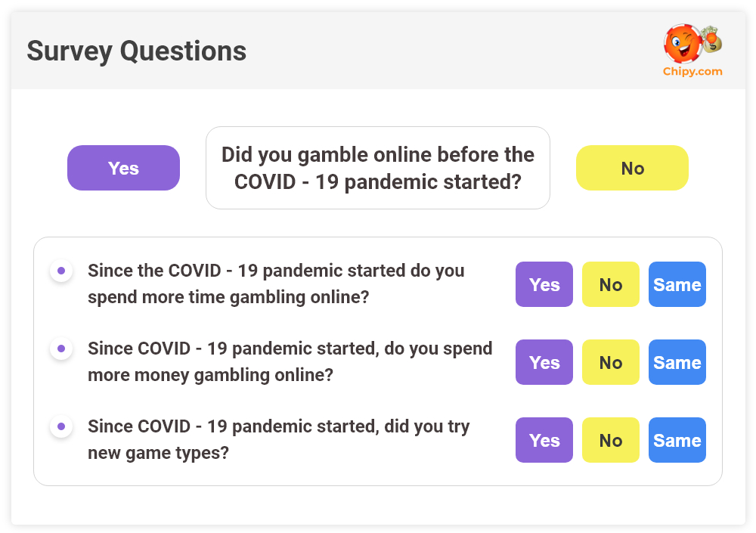Click the COVID-19 pandemic question box
The height and width of the screenshot is (533, 756).
(377, 168)
